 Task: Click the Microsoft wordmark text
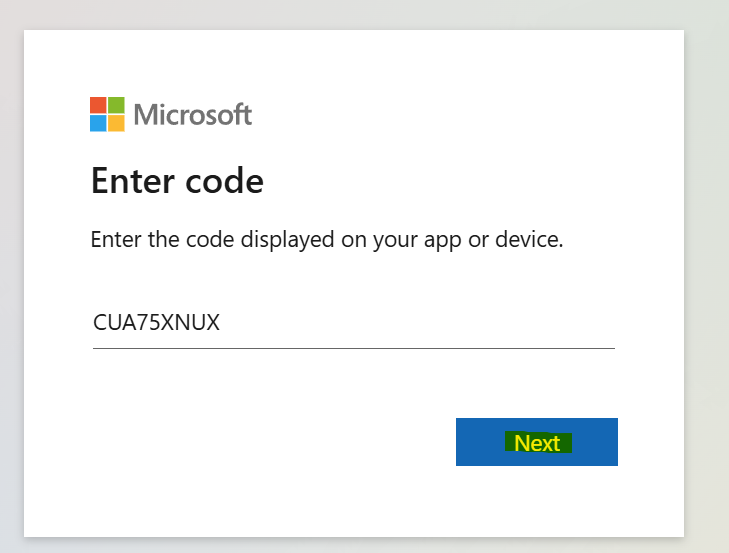pos(193,114)
